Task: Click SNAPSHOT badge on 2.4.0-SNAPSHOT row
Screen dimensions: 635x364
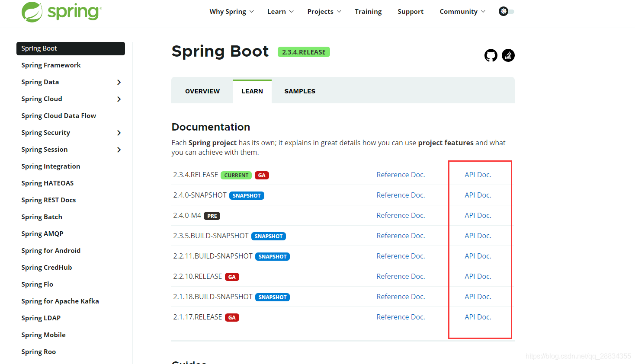Action: (x=247, y=195)
